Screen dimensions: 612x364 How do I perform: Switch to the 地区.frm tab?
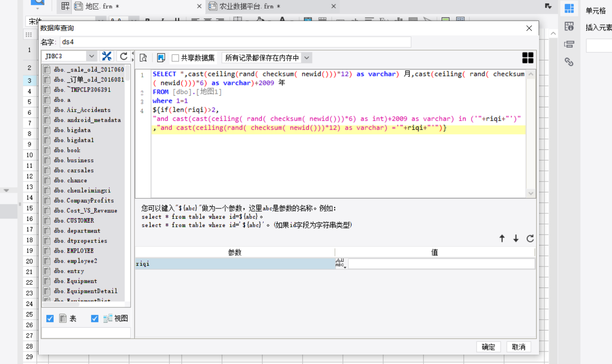[x=102, y=6]
